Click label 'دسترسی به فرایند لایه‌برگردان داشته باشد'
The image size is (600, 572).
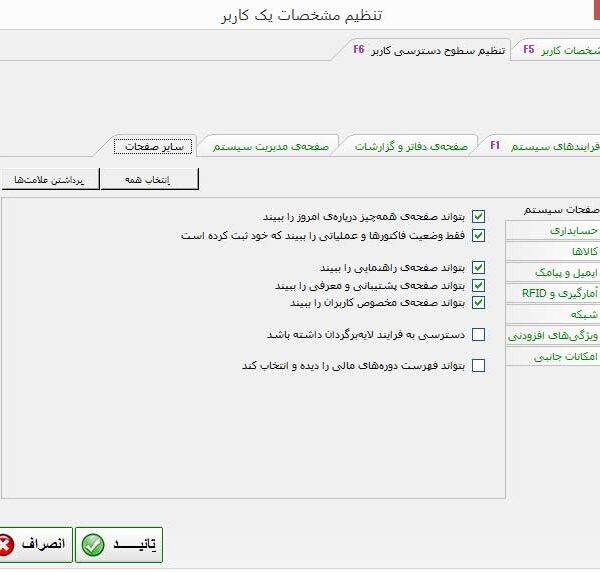[x=366, y=335]
